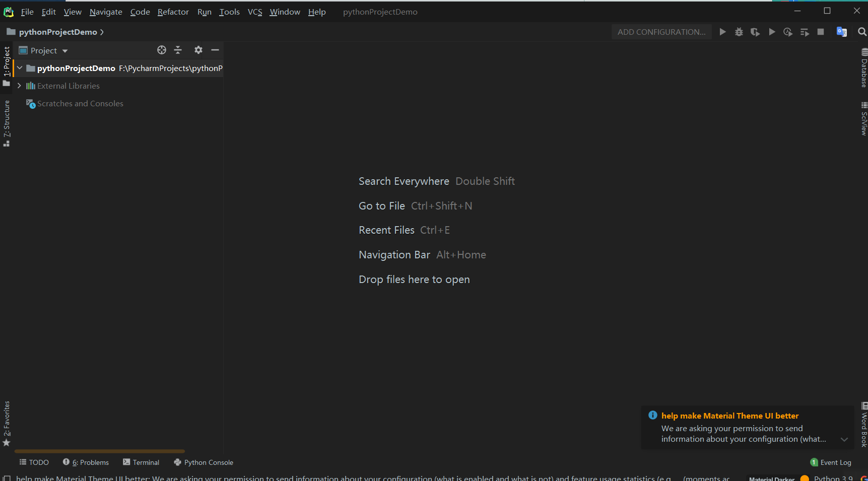Open the VCS menu
868x481 pixels.
pos(255,12)
